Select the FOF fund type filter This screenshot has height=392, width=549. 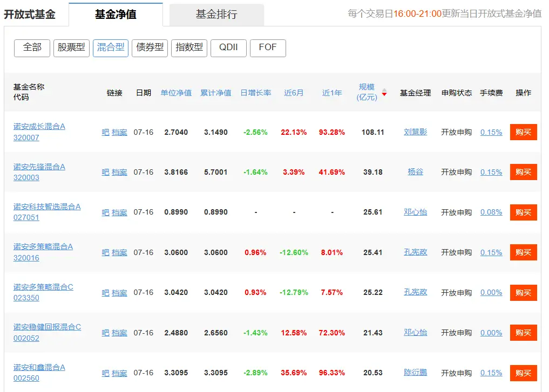268,47
